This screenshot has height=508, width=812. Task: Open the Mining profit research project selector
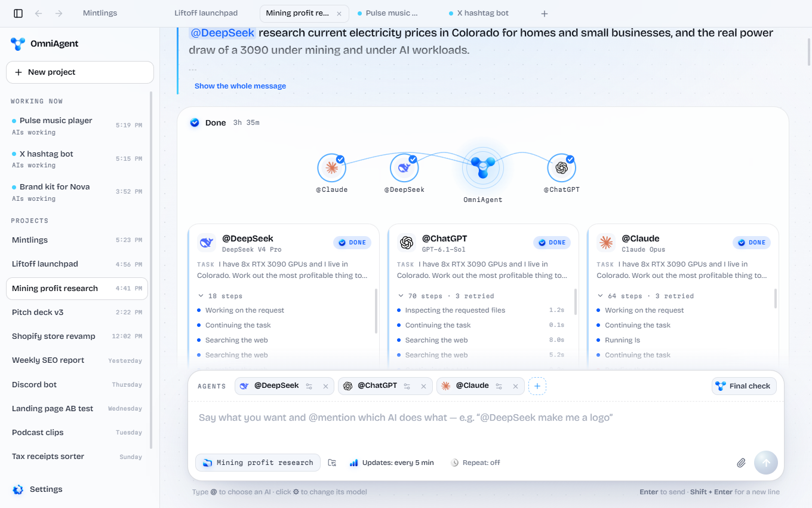258,463
